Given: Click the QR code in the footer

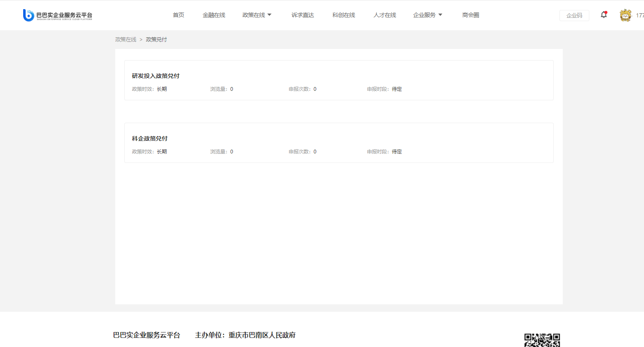Looking at the screenshot, I should (542, 340).
